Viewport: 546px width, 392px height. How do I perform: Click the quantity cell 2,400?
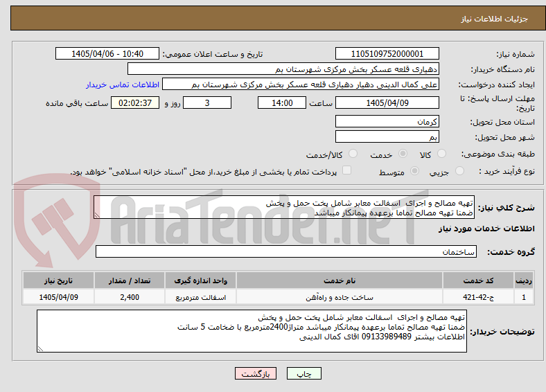click(130, 297)
